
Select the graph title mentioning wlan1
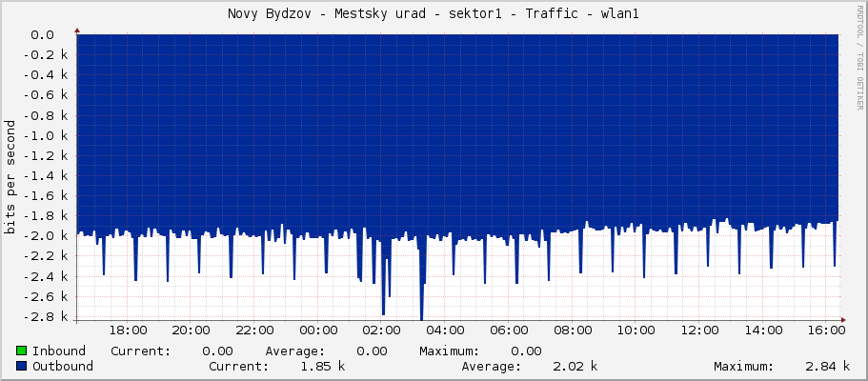[x=434, y=14]
